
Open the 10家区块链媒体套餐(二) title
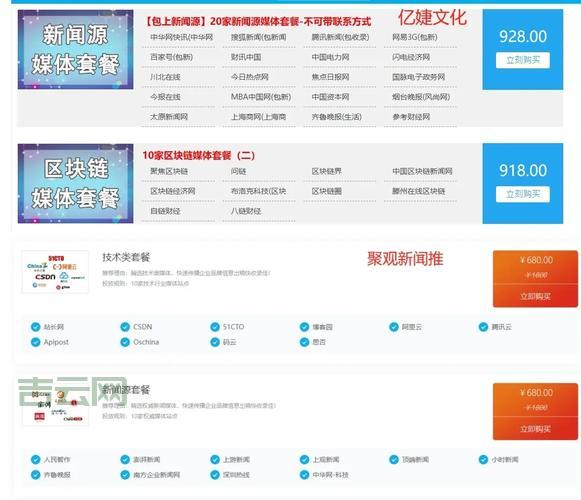199,155
